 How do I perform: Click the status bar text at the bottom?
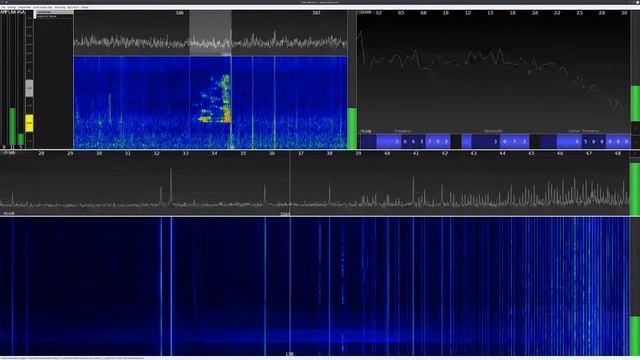(x=72, y=358)
